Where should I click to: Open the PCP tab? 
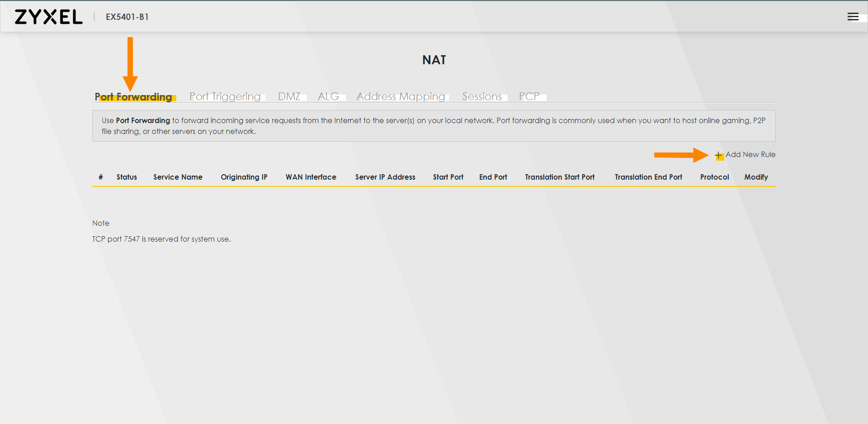click(530, 96)
